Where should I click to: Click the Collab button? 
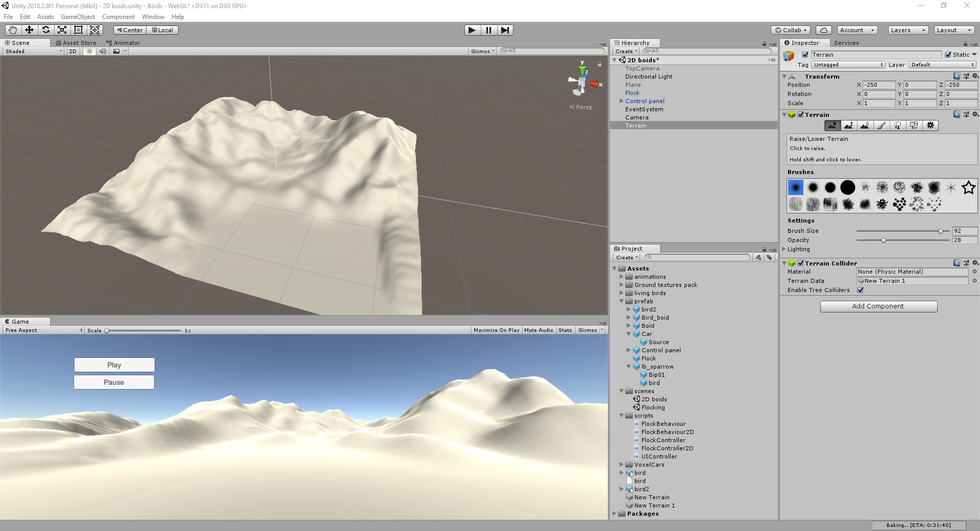pyautogui.click(x=791, y=30)
